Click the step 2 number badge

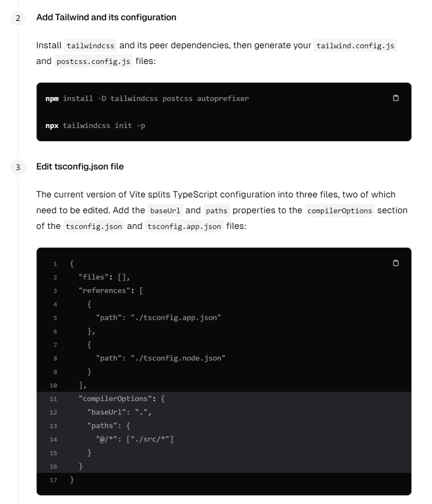pos(18,18)
